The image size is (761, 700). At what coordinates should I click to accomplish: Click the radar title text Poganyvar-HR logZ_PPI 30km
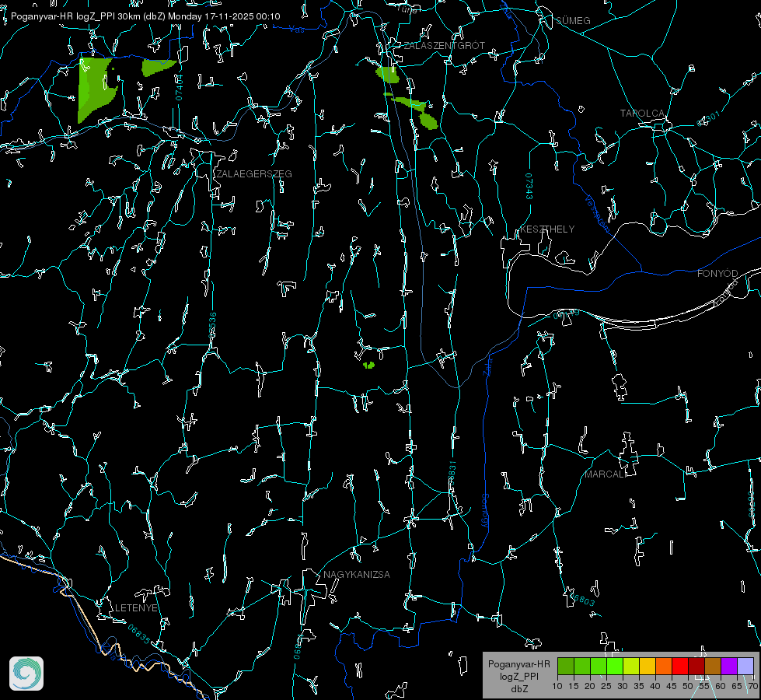[75, 16]
